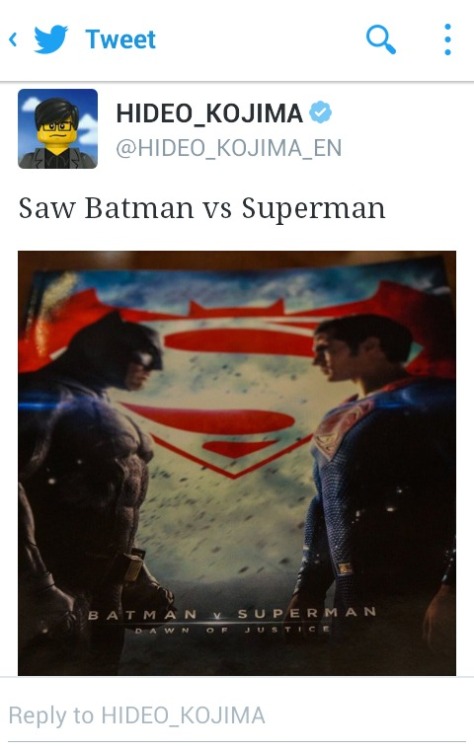This screenshot has height=750, width=474.
Task: Tap Superman's face in the poster
Action: tap(335, 354)
